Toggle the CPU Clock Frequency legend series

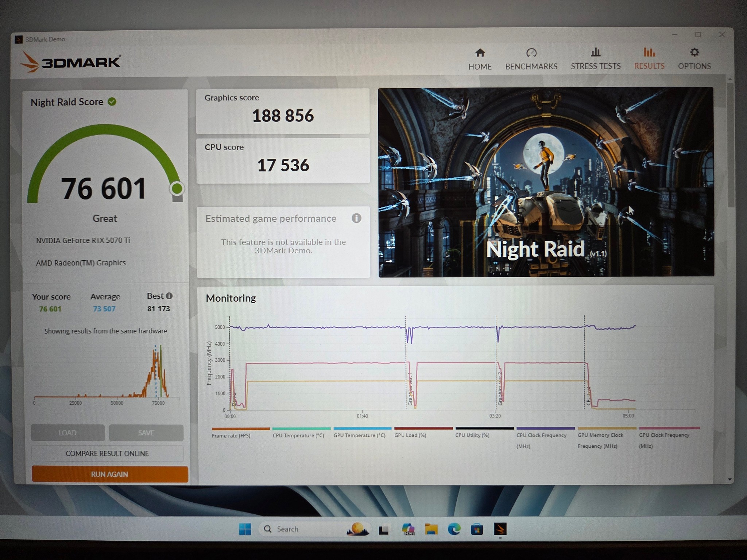545,437
